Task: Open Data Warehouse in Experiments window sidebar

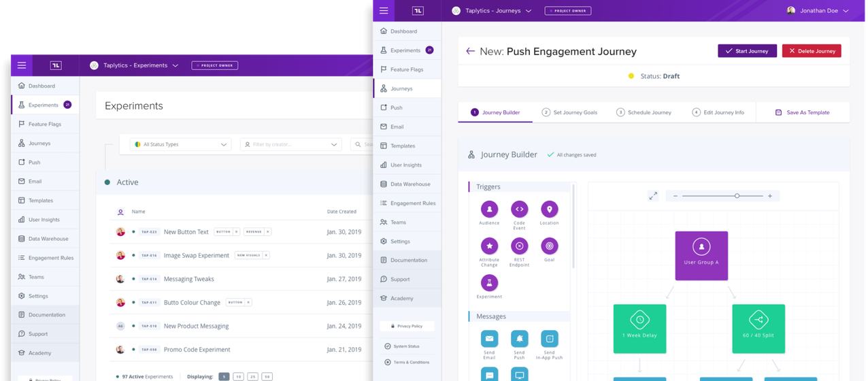Action: pyautogui.click(x=45, y=239)
